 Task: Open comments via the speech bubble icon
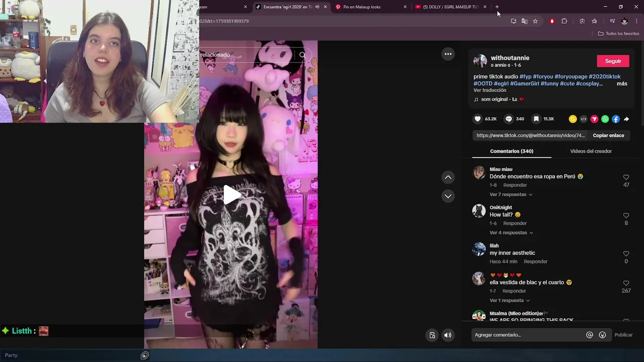pos(509,119)
